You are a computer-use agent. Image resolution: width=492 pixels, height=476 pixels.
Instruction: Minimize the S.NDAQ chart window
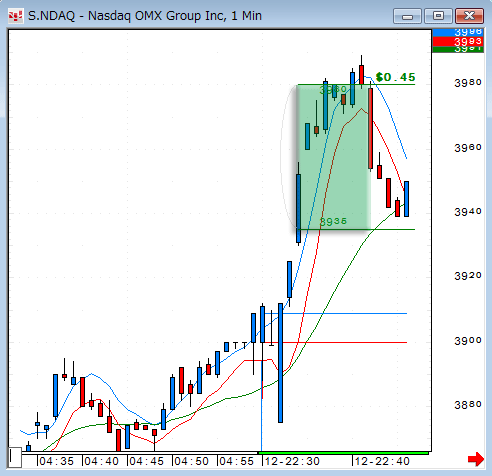(x=407, y=16)
